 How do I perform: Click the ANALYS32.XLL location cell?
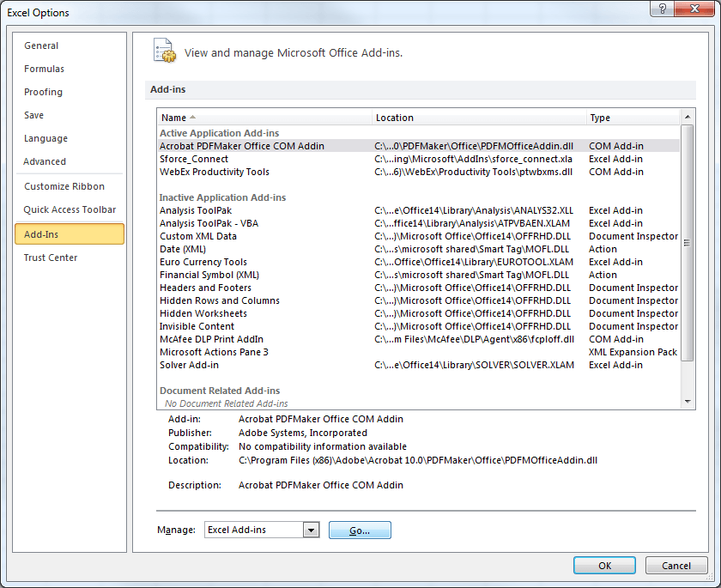pos(474,210)
